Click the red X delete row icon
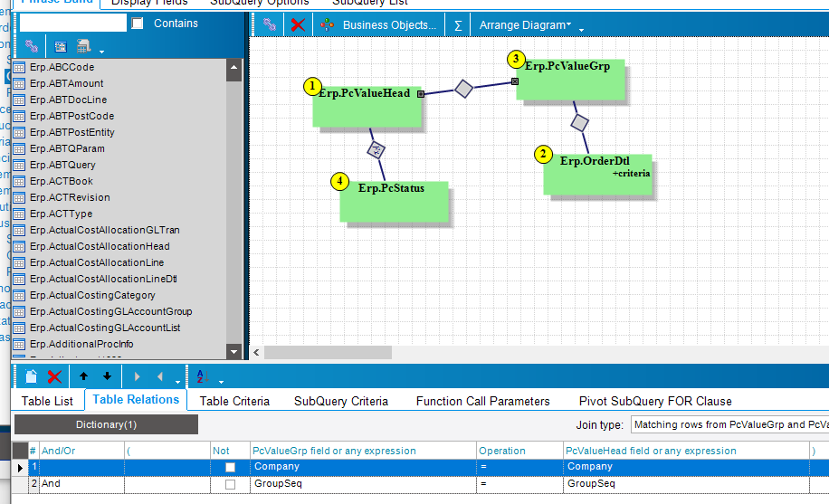The height and width of the screenshot is (504, 829). [x=54, y=376]
